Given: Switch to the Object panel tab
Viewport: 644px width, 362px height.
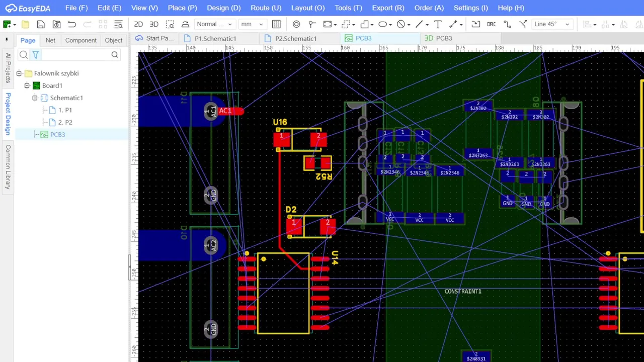Looking at the screenshot, I should click(x=113, y=40).
